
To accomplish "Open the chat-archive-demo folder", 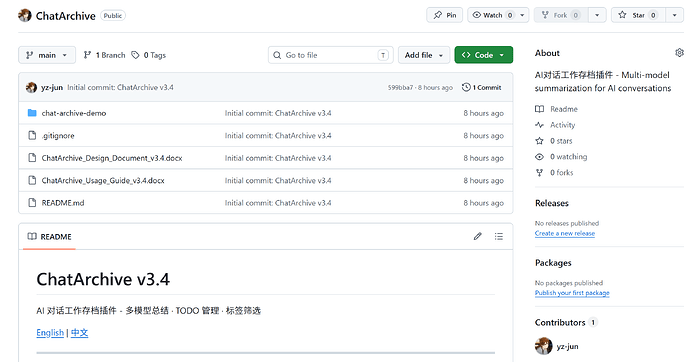I will click(73, 113).
